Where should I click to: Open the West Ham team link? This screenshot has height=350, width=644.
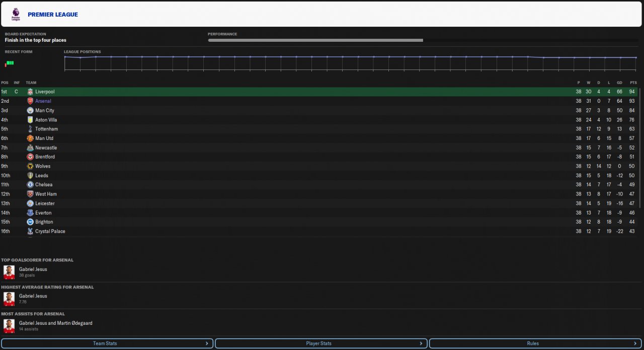(x=46, y=194)
